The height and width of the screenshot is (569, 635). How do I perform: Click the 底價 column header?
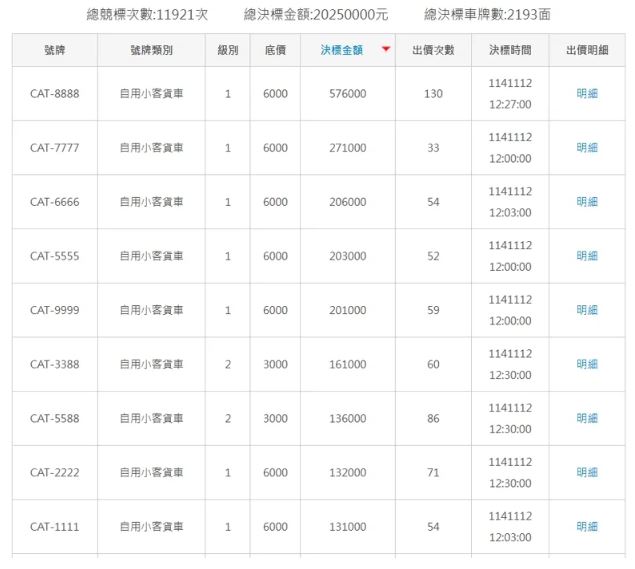275,50
